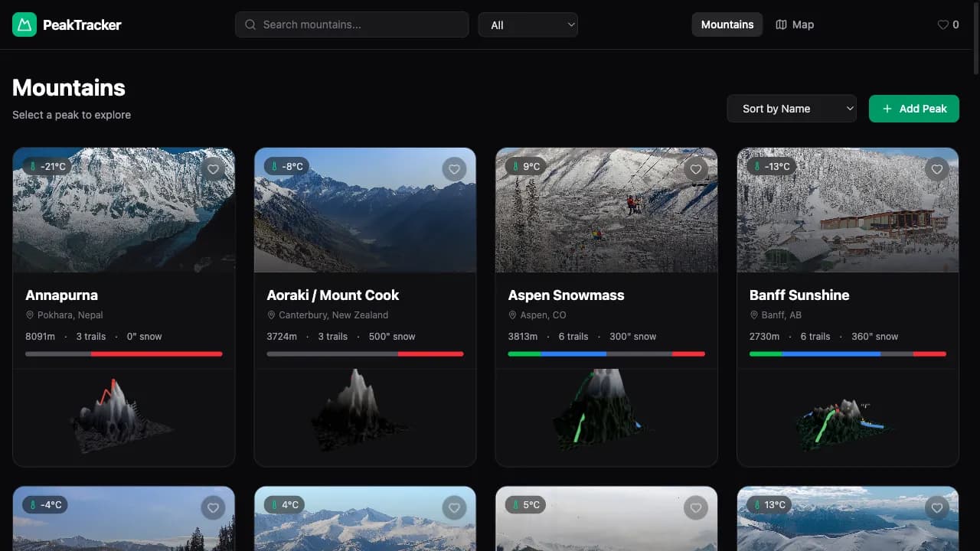980x551 pixels.
Task: Click location pin next to Pokhara, Nepal
Action: click(30, 315)
